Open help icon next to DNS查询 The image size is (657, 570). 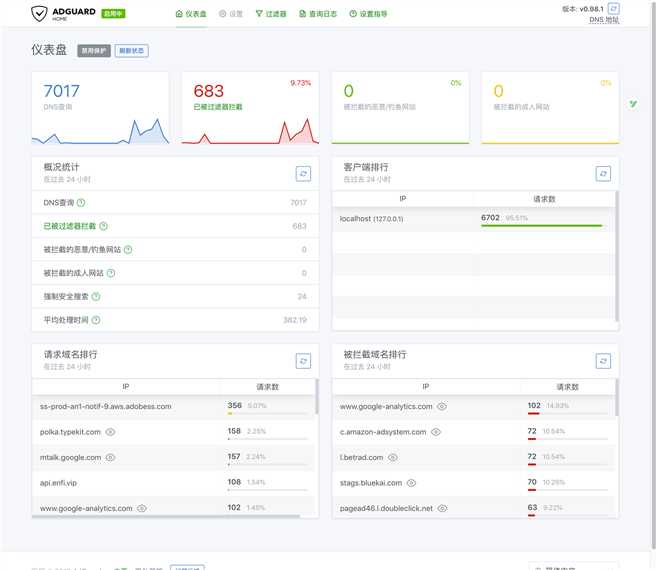pyautogui.click(x=81, y=202)
